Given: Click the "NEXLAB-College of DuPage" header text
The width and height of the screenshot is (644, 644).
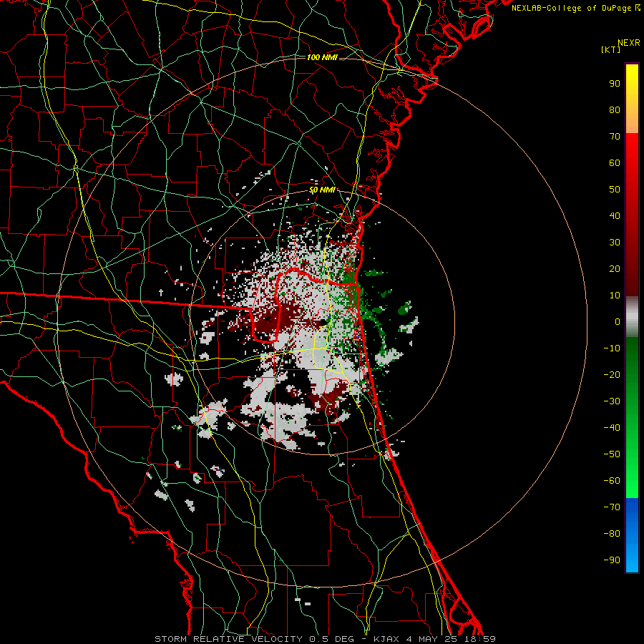Looking at the screenshot, I should [571, 8].
